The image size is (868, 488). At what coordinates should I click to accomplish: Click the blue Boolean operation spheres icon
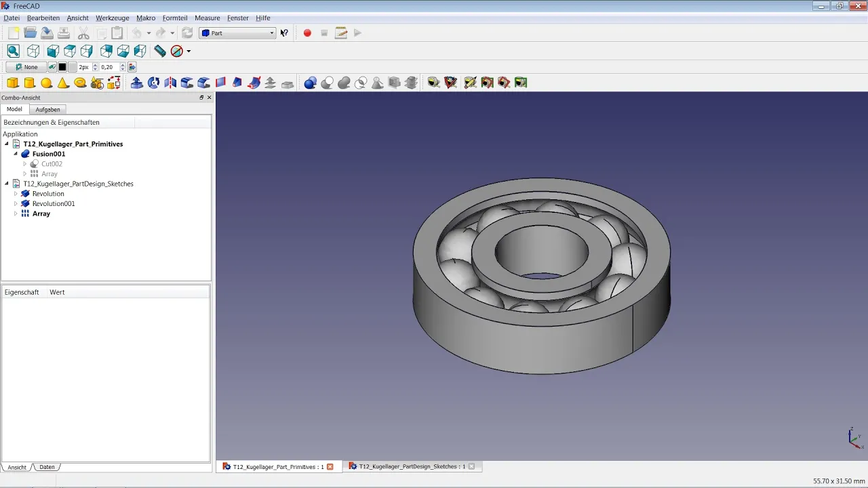[x=311, y=83]
